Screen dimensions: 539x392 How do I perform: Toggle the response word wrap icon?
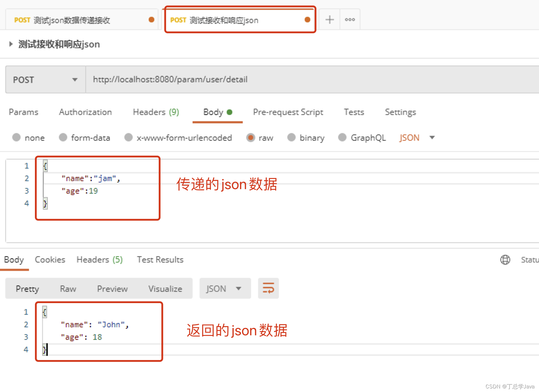pyautogui.click(x=268, y=288)
